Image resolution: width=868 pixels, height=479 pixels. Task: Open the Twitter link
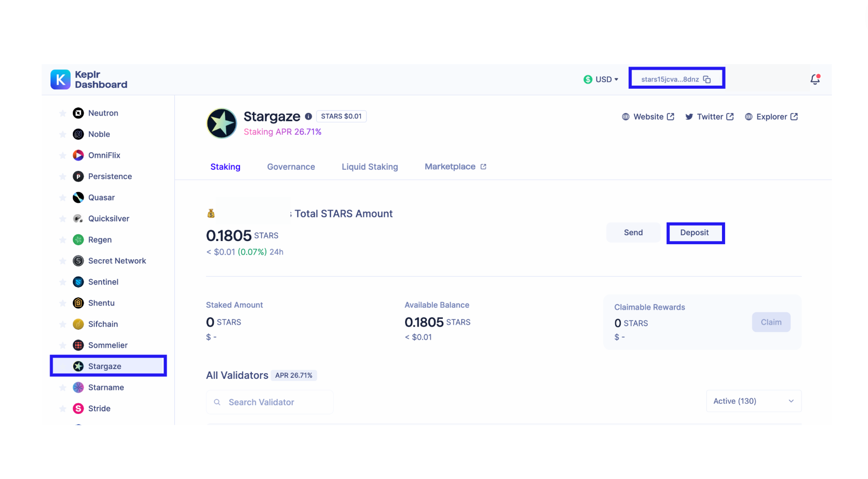click(x=710, y=117)
